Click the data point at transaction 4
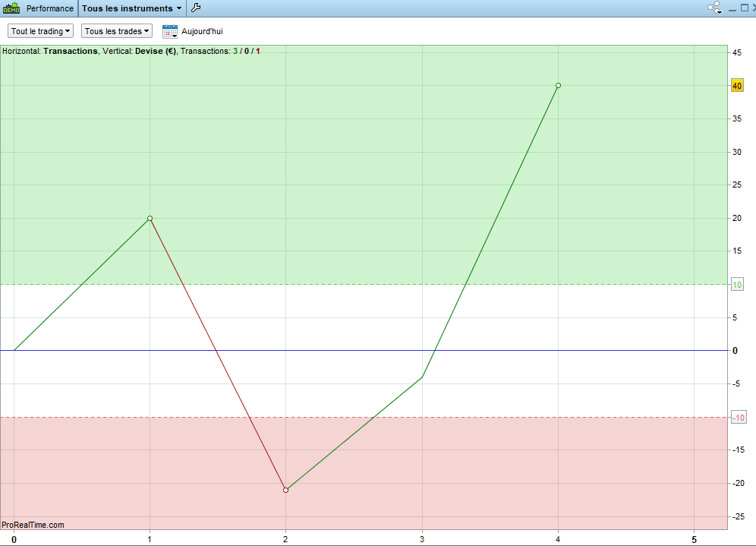The image size is (756, 546). pyautogui.click(x=559, y=85)
